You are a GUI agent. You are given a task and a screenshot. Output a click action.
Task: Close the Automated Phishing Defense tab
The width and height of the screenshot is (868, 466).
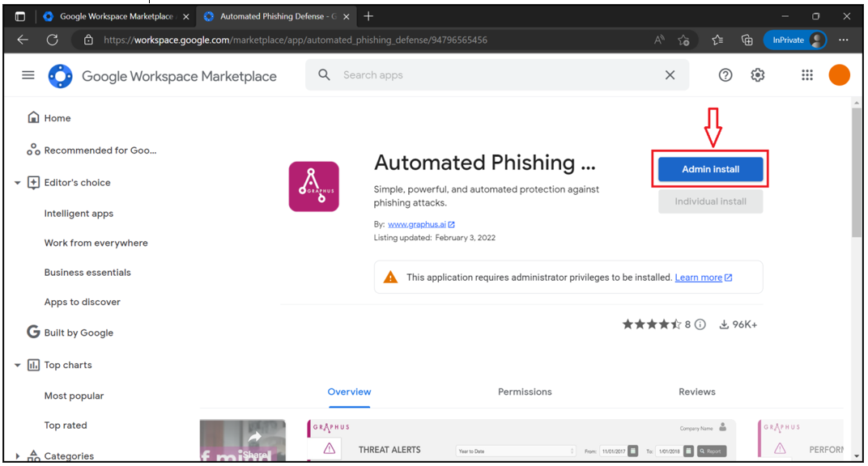point(346,16)
